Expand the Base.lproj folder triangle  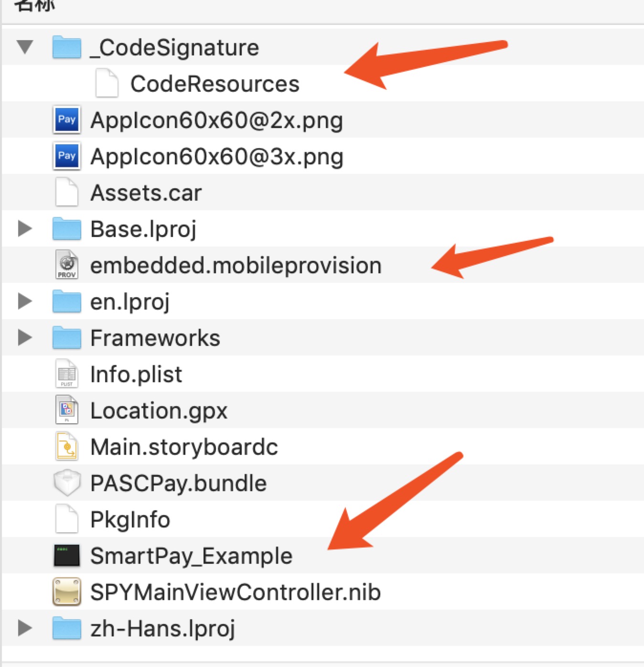(25, 228)
